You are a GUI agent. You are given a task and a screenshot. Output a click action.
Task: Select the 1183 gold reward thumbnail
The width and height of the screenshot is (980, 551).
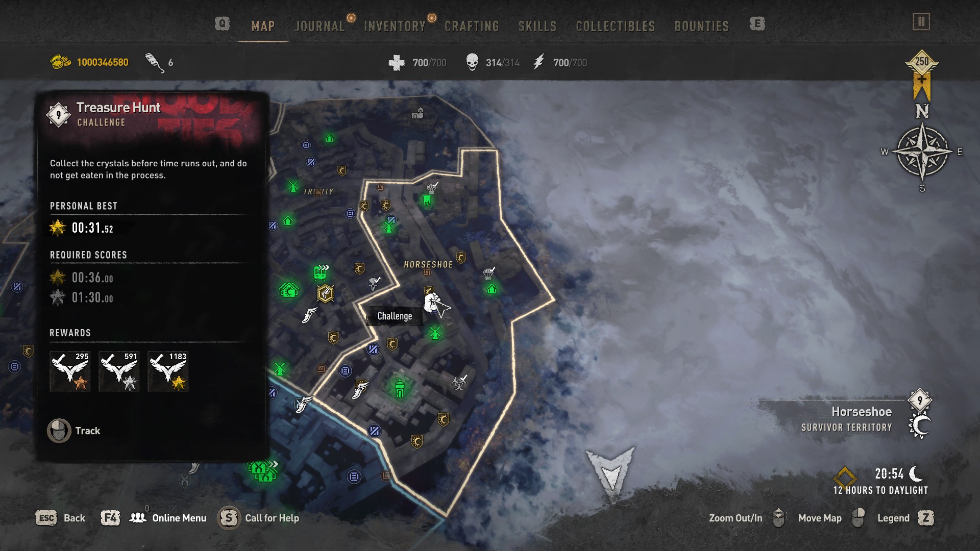(168, 371)
